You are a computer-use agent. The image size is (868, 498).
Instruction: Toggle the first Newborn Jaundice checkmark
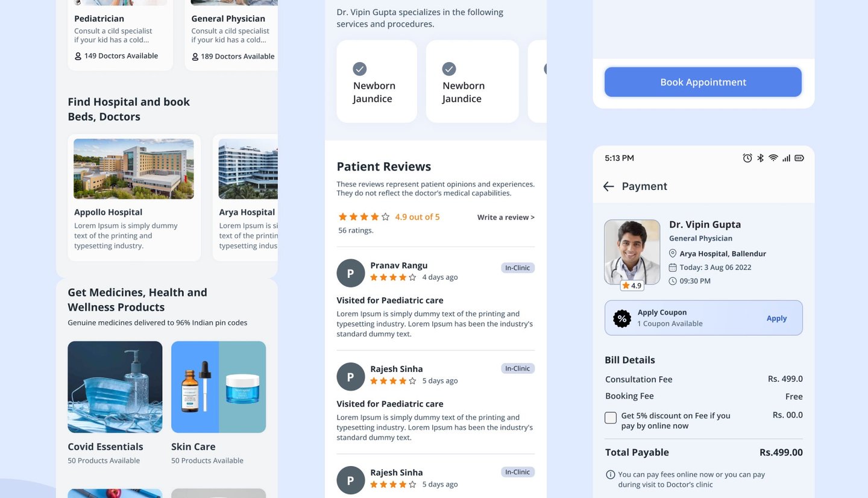pos(360,69)
